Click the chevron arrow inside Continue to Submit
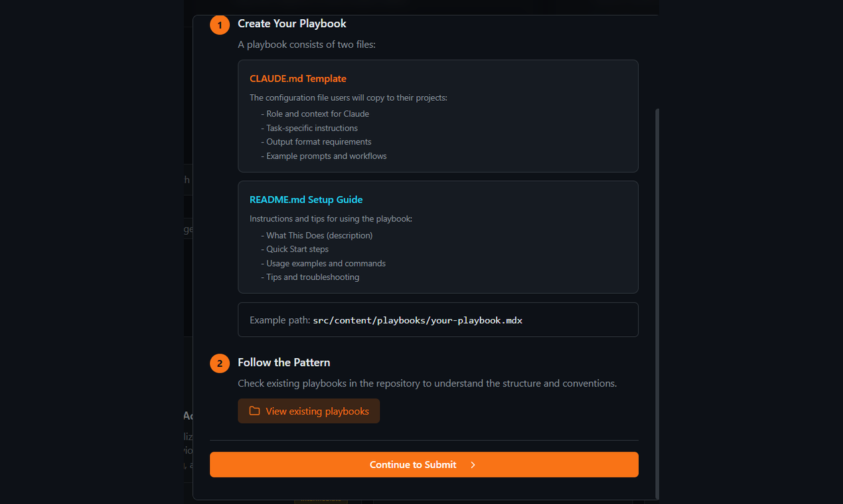843x504 pixels. (473, 464)
